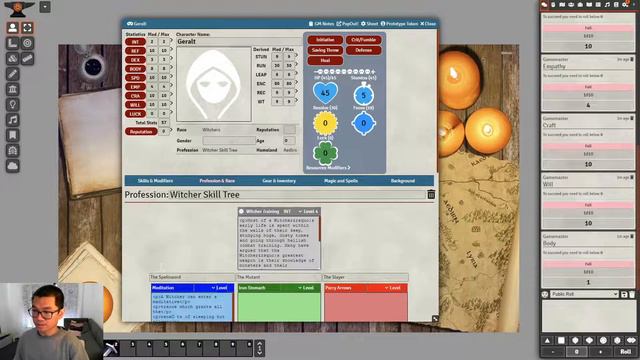Open the Combat Tracker sidebar tab
640x360 pixels.
(x=553, y=4)
